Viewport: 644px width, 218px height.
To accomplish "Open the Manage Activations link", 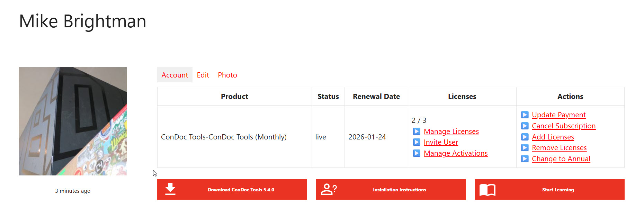I will click(x=456, y=153).
